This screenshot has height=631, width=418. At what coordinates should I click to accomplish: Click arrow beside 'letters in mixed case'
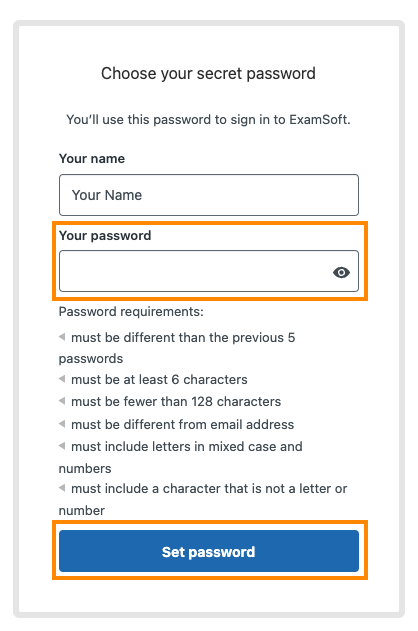pyautogui.click(x=62, y=445)
